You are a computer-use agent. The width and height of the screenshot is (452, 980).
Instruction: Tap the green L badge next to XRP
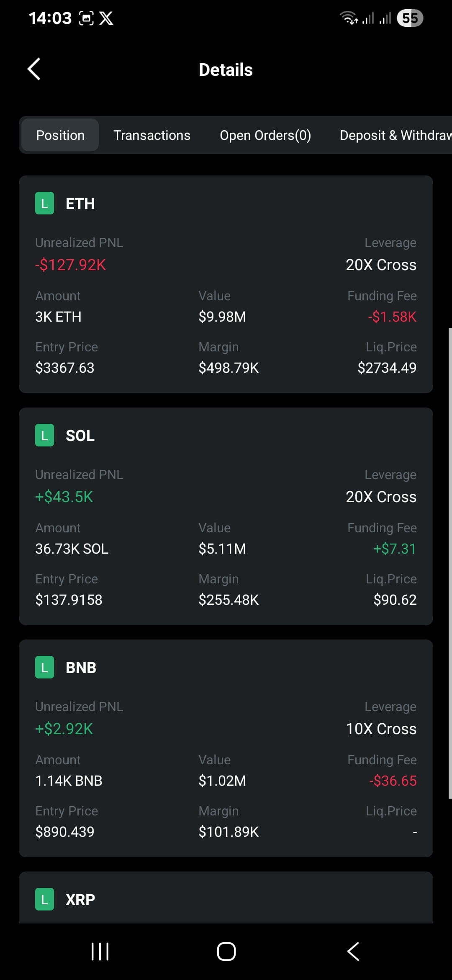click(x=44, y=899)
